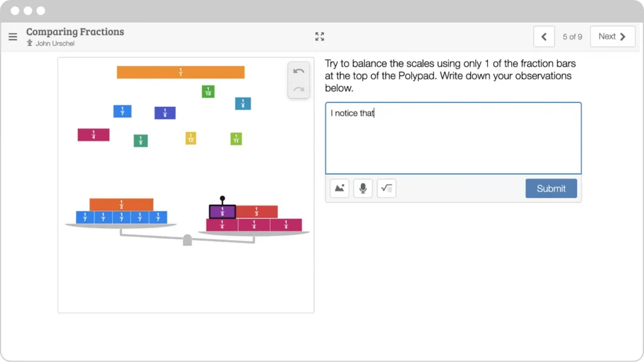Click inside the observations text box

453,141
